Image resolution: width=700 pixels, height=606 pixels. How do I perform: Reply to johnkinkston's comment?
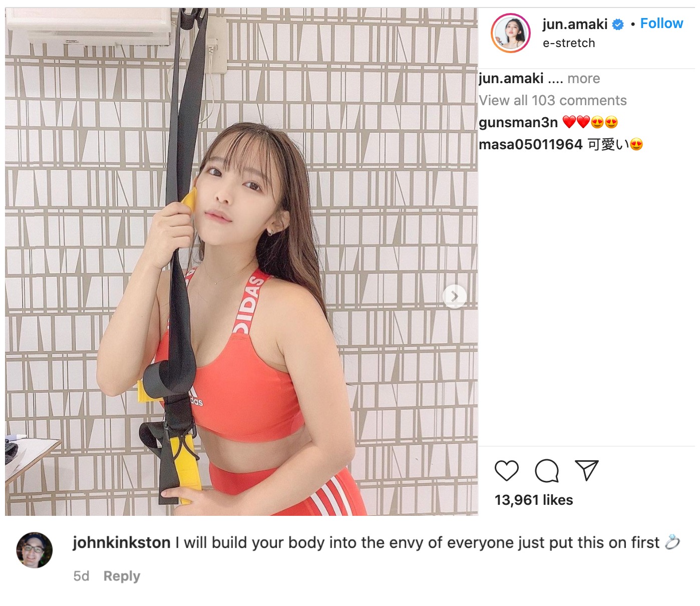[x=122, y=576]
